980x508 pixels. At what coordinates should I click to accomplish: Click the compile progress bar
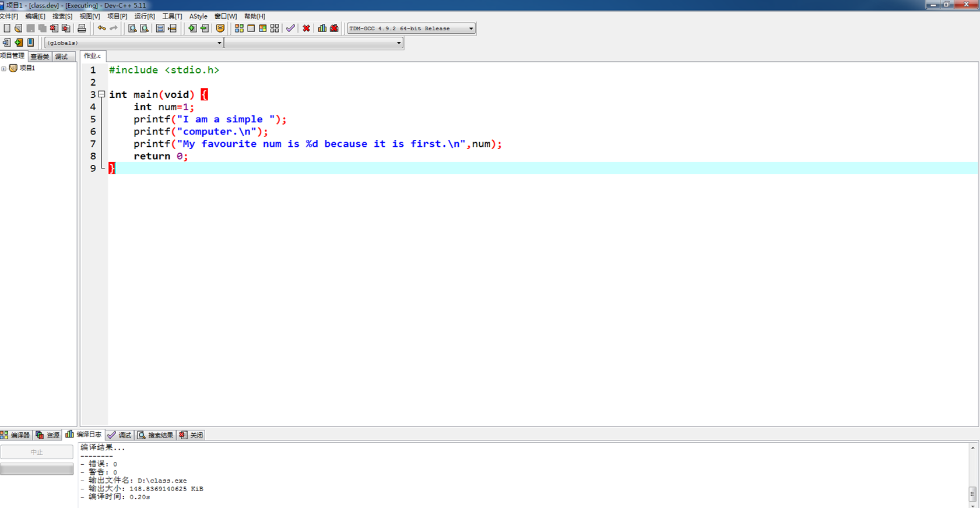[x=37, y=469]
